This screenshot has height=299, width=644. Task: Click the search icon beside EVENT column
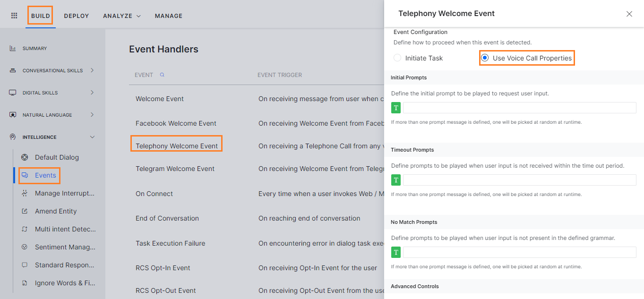pos(162,75)
